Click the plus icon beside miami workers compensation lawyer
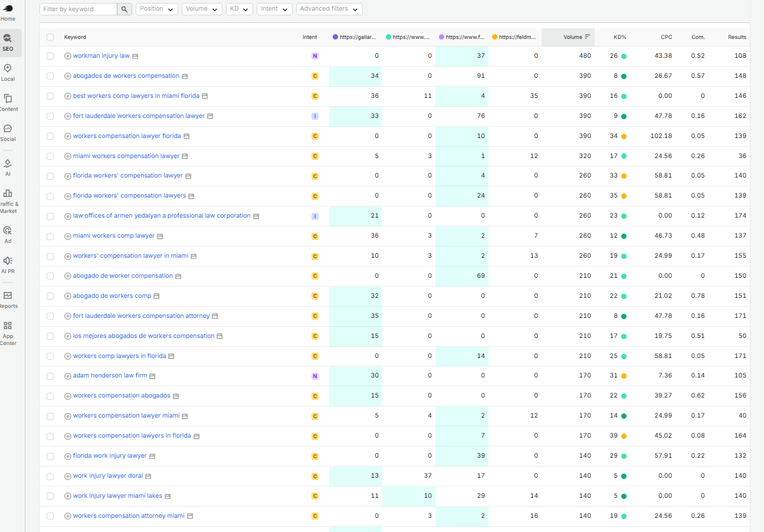Viewport: 764px width, 532px height. [x=68, y=156]
